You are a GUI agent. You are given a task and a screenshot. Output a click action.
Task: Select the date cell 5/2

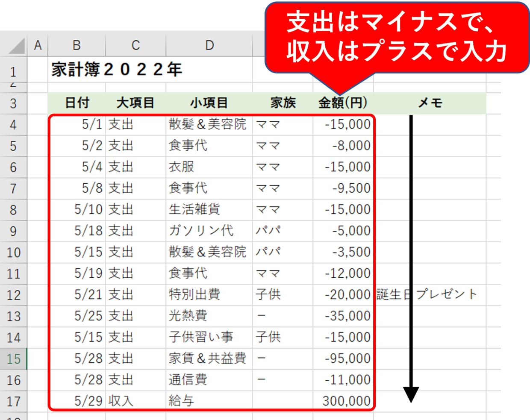pos(77,146)
